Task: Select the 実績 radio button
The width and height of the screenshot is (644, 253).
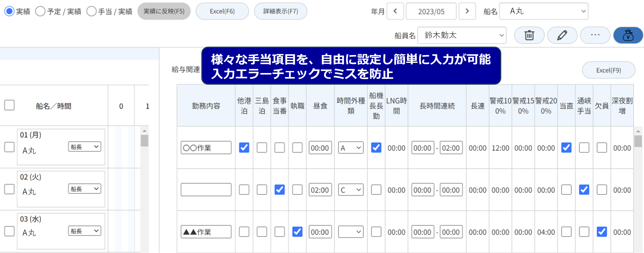Action: [x=9, y=11]
